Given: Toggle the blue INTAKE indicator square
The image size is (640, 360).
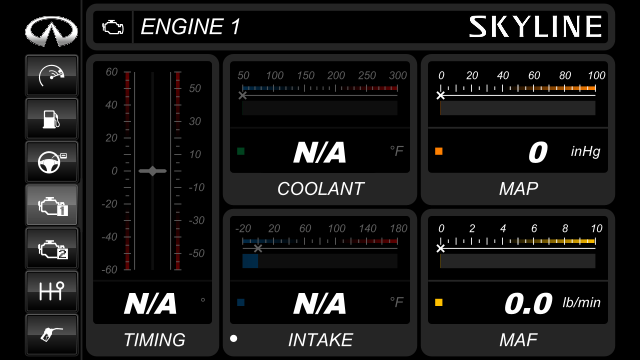Looking at the screenshot, I should 241,302.
